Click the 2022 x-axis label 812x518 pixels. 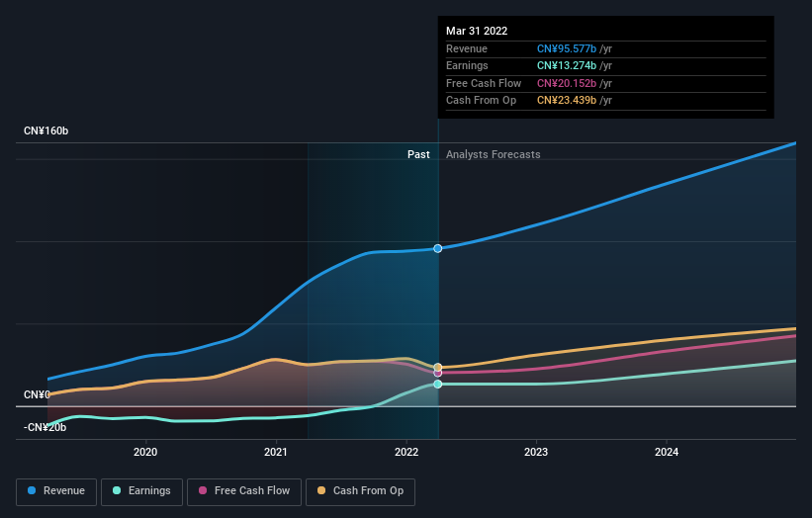406,452
